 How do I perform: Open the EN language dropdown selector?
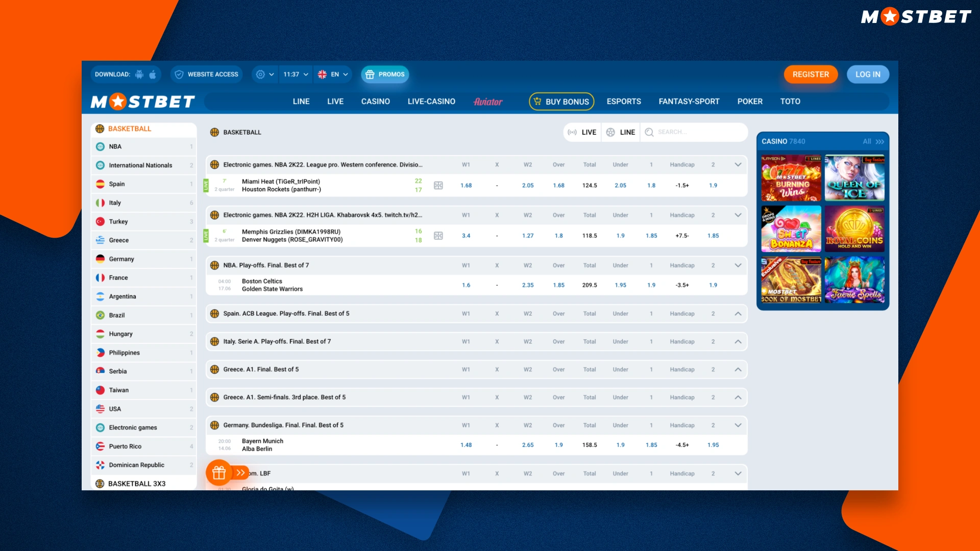coord(332,74)
